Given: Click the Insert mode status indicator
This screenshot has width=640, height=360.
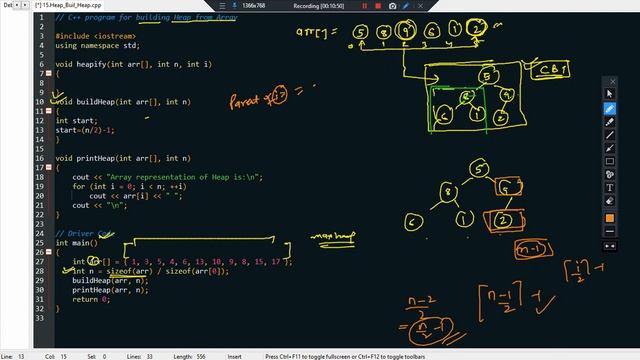Looking at the screenshot, I should coord(235,356).
